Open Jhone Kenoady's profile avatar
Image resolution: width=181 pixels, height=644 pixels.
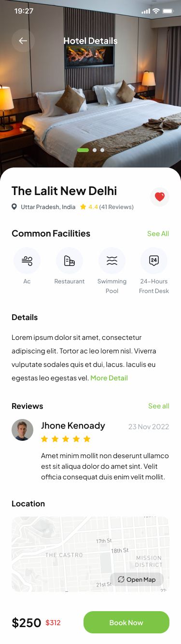coord(22,430)
